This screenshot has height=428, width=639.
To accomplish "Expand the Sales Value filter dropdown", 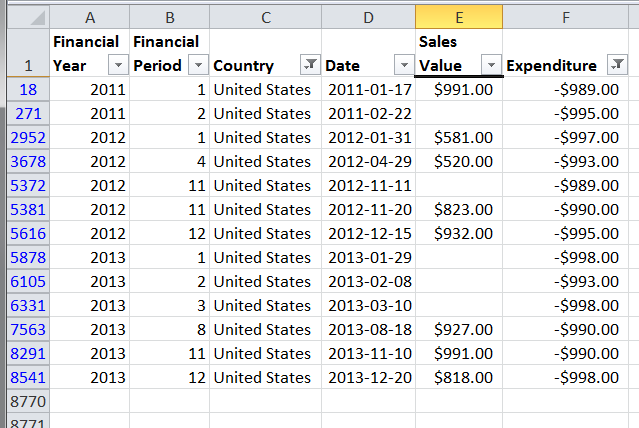I will (x=491, y=65).
